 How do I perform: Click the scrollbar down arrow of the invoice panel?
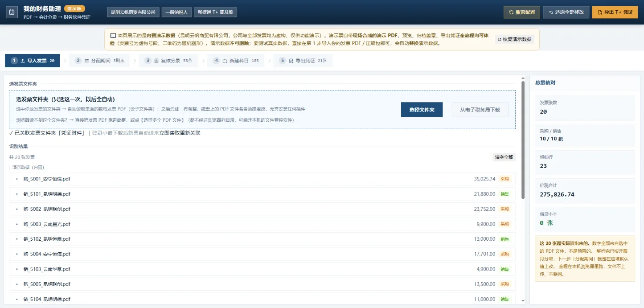[x=523, y=301]
